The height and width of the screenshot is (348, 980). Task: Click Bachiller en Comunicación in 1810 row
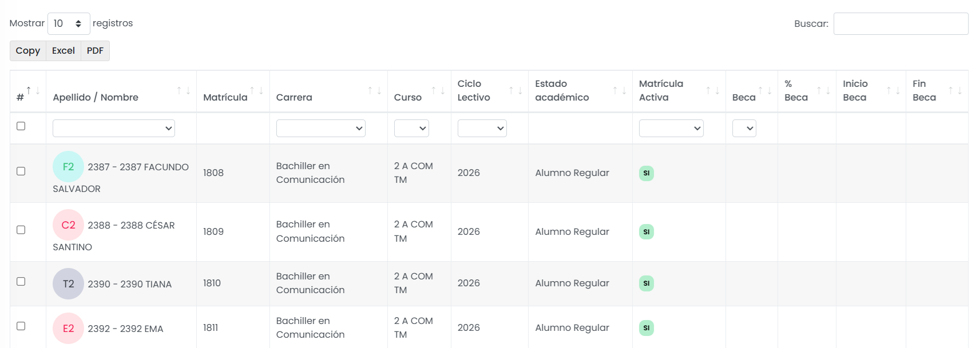pos(310,283)
